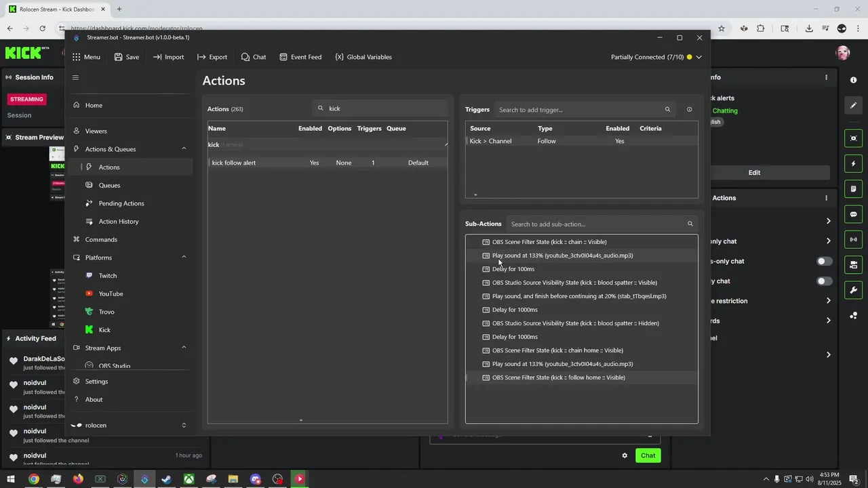
Task: Select the Twitch platform
Action: (108, 276)
